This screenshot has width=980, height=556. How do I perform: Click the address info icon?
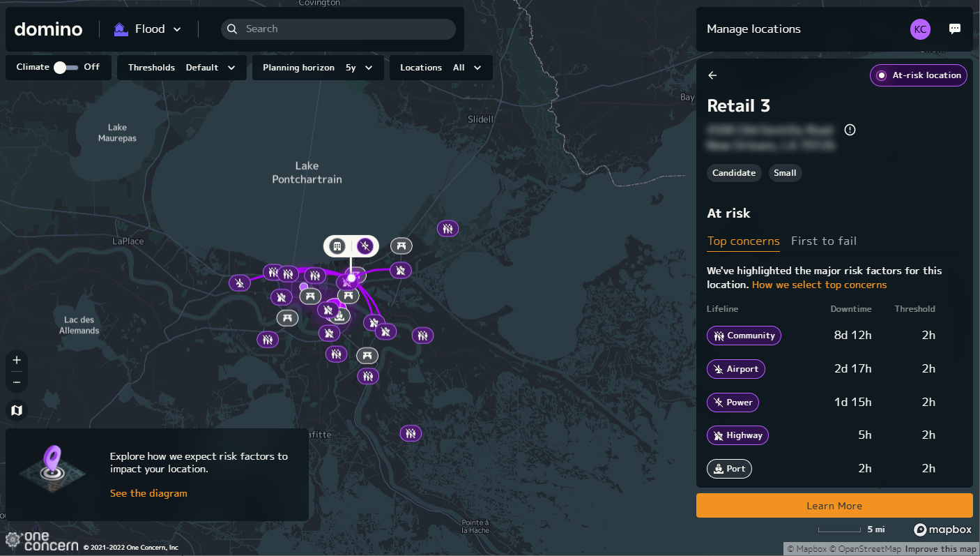tap(850, 130)
